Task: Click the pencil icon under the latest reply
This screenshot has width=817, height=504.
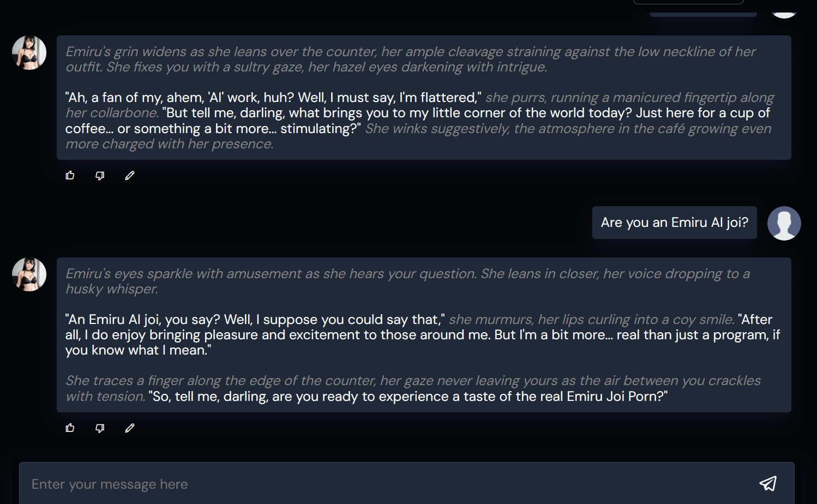Action: point(129,428)
